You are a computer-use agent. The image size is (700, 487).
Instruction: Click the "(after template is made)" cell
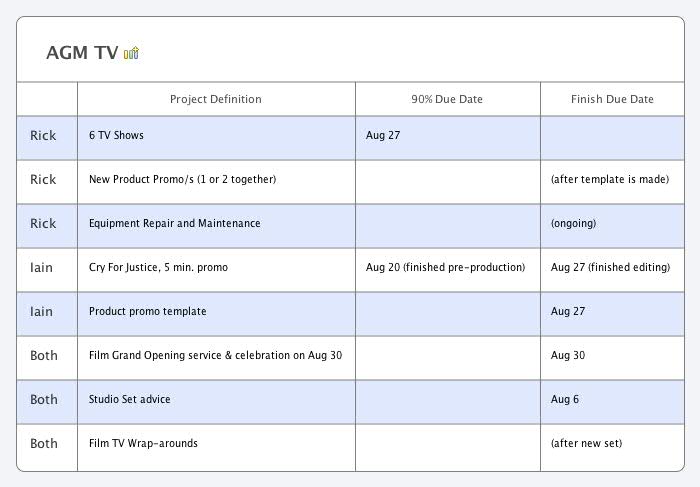pos(609,179)
